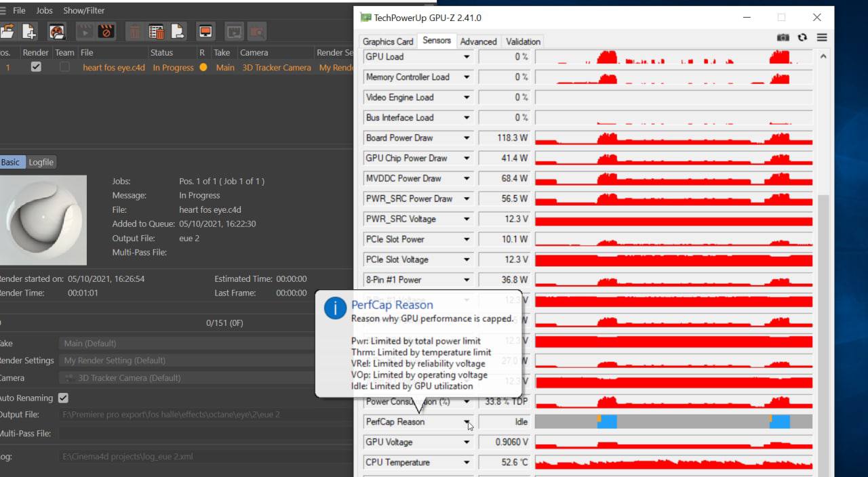Select the Sensors tab in GPU-Z

tap(437, 41)
